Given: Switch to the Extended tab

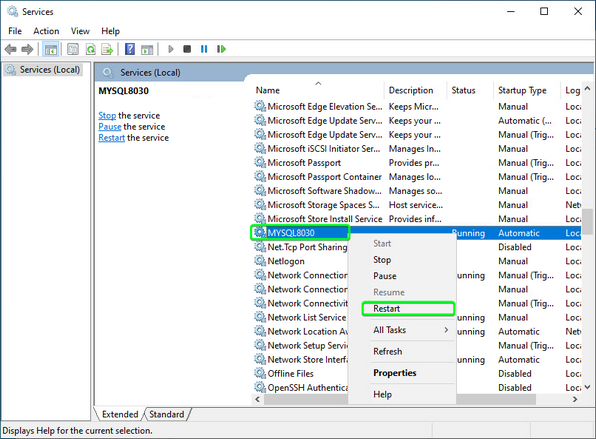Looking at the screenshot, I should pyautogui.click(x=120, y=414).
